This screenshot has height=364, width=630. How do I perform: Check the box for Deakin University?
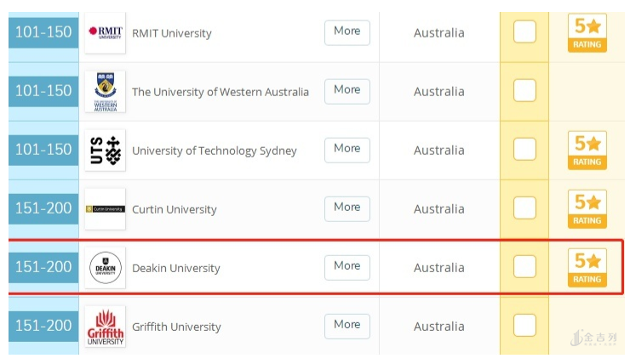524,267
